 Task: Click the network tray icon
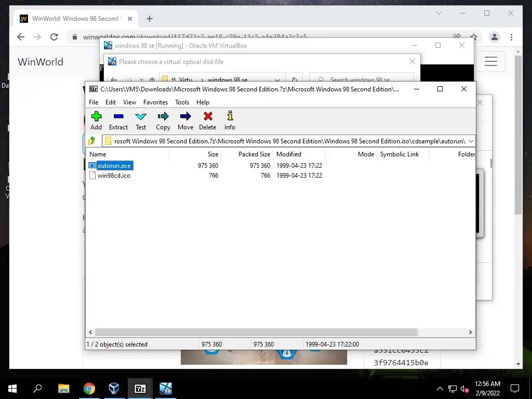tap(453, 389)
